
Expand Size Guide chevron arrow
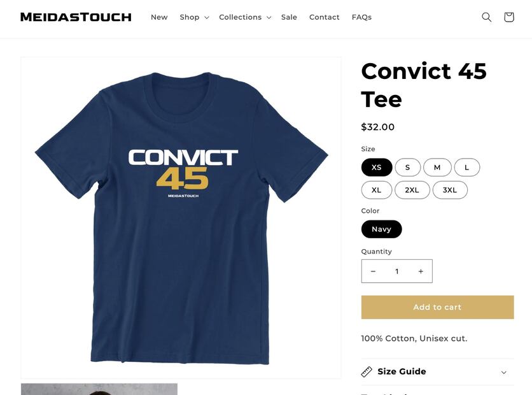(x=504, y=372)
